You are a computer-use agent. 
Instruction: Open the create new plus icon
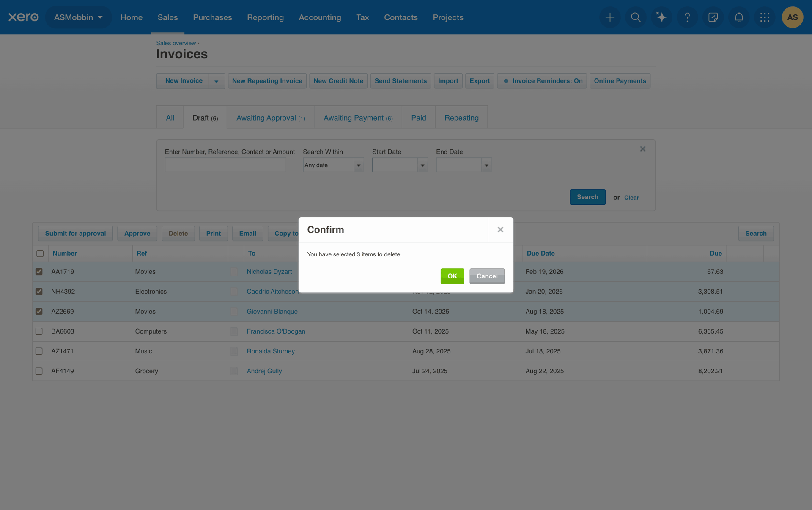(x=610, y=17)
